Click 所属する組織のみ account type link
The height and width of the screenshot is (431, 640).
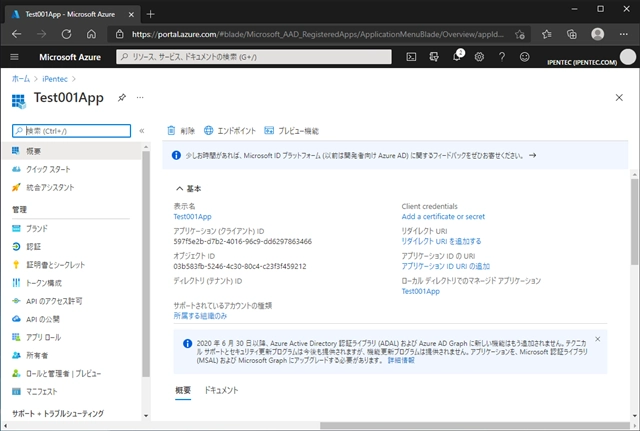[x=200, y=316]
